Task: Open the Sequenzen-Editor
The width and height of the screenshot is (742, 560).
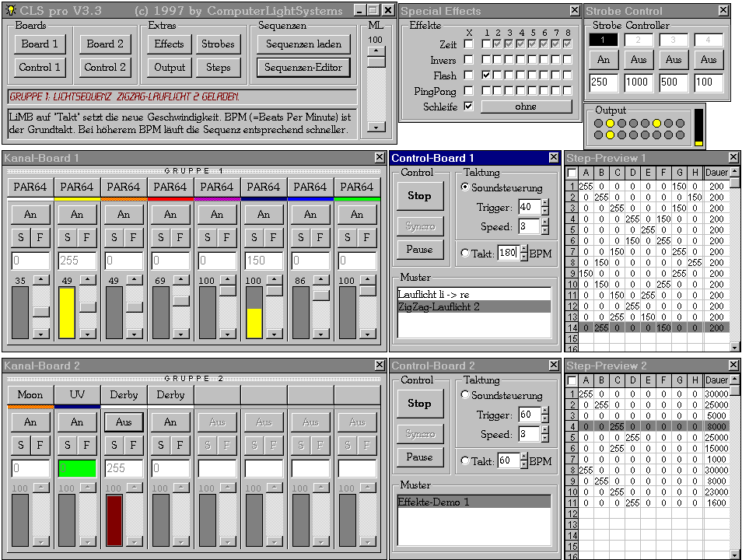Action: (x=303, y=68)
